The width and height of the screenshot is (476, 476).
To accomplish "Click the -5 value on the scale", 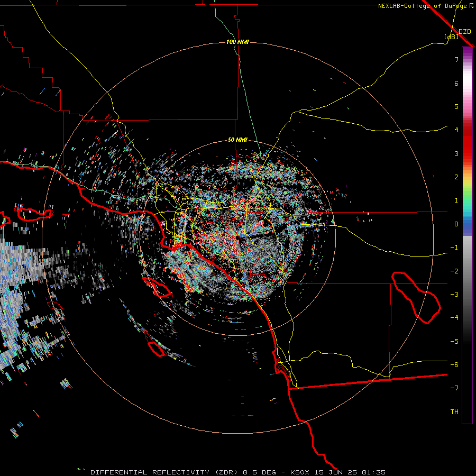I will (x=454, y=342).
